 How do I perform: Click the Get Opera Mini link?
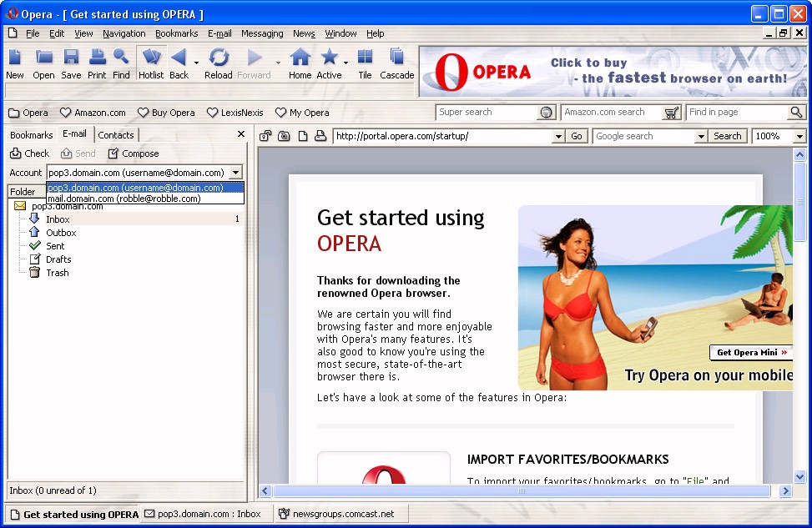coord(751,353)
